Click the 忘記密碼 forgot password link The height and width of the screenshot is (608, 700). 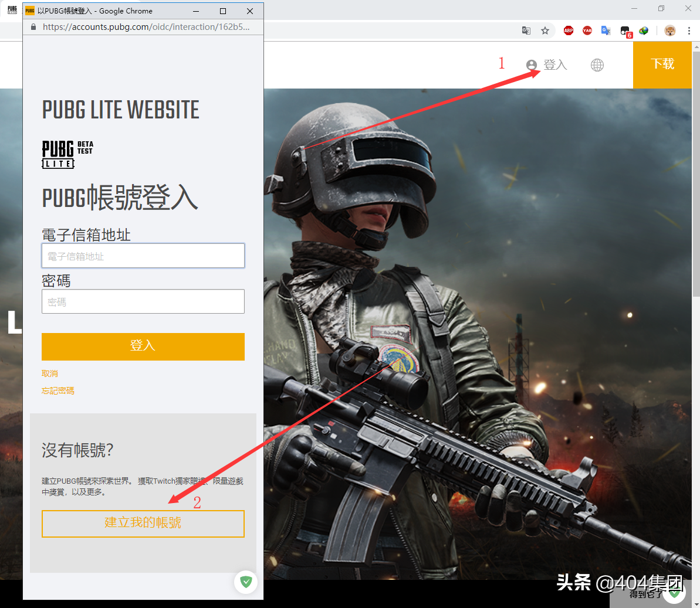coord(58,390)
